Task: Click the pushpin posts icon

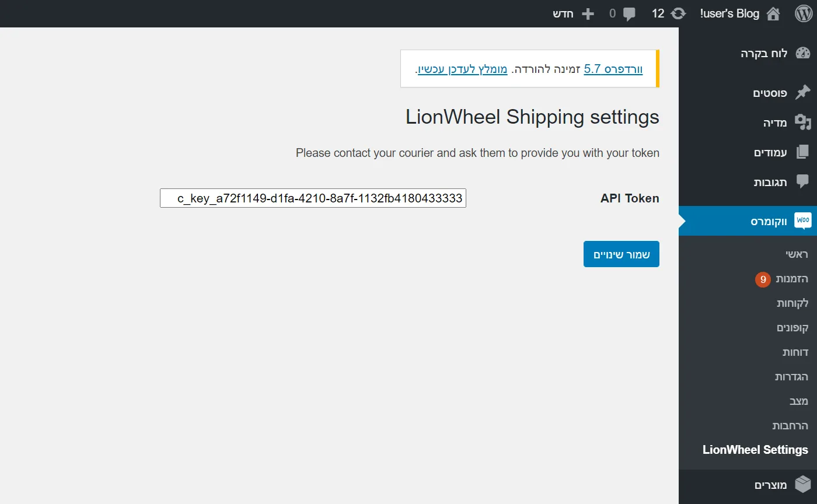Action: tap(803, 92)
